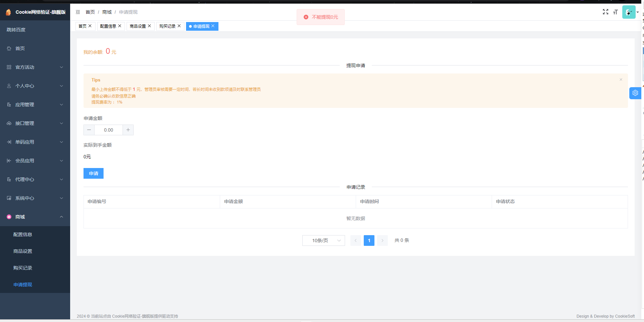
Task: Click the pink shop icon beside 商城
Action: click(x=9, y=217)
